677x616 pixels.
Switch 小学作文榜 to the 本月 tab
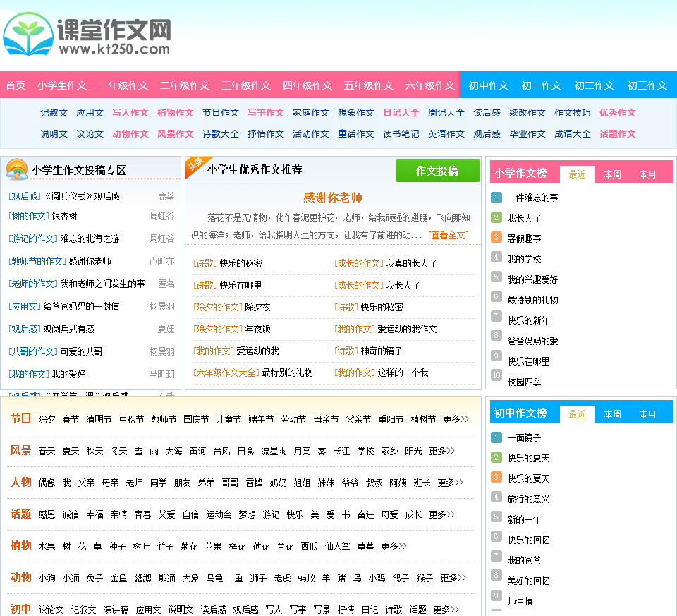point(647,174)
